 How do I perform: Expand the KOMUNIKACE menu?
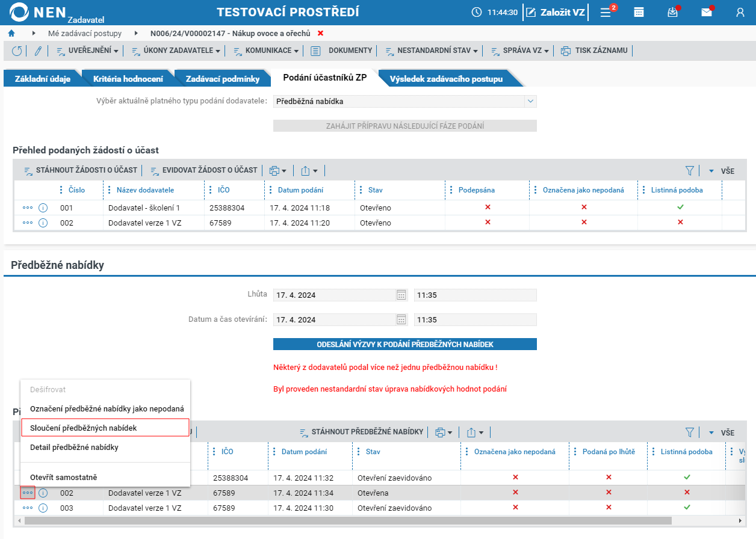pyautogui.click(x=265, y=51)
